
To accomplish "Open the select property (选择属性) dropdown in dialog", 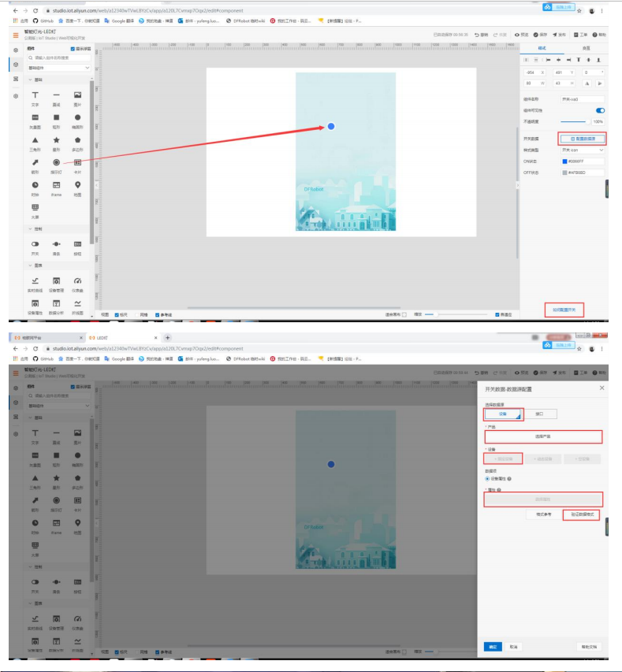I will point(543,499).
